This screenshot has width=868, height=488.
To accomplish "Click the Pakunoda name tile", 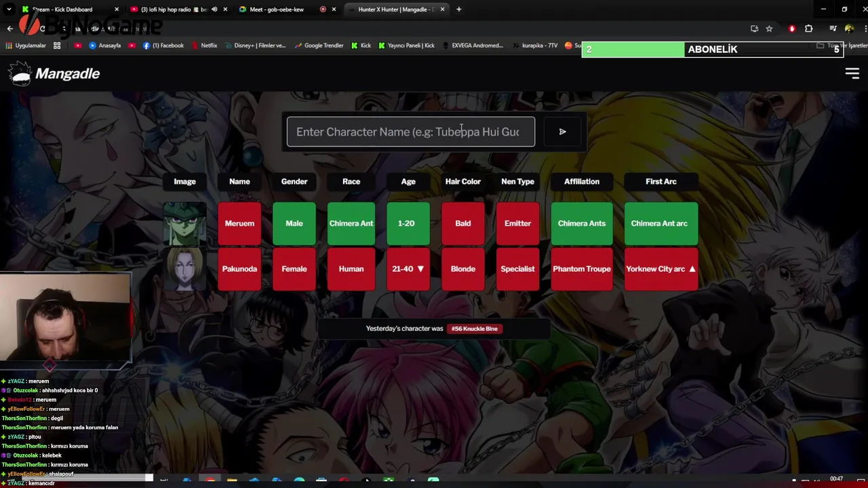I will point(239,269).
